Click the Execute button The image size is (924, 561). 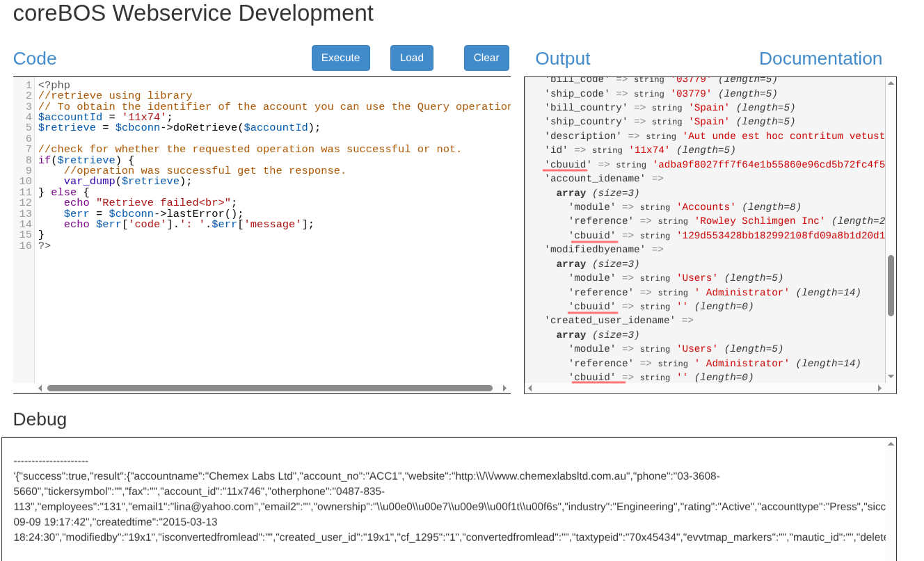(340, 58)
